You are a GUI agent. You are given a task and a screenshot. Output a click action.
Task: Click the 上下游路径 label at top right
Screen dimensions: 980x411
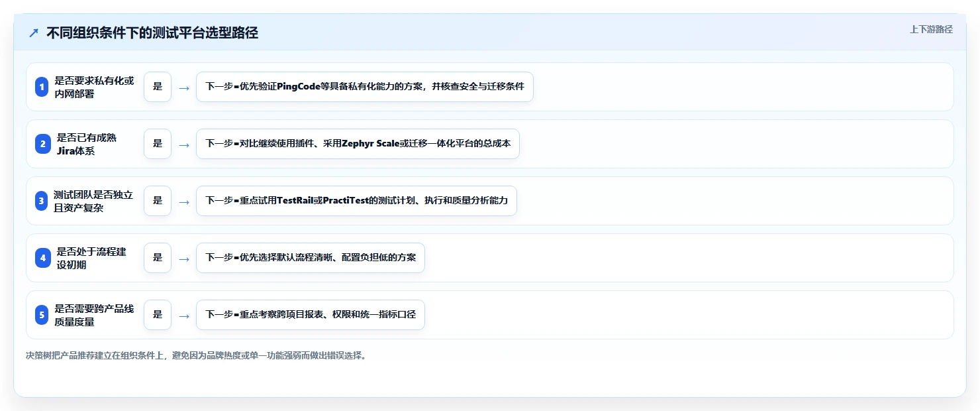pyautogui.click(x=931, y=29)
